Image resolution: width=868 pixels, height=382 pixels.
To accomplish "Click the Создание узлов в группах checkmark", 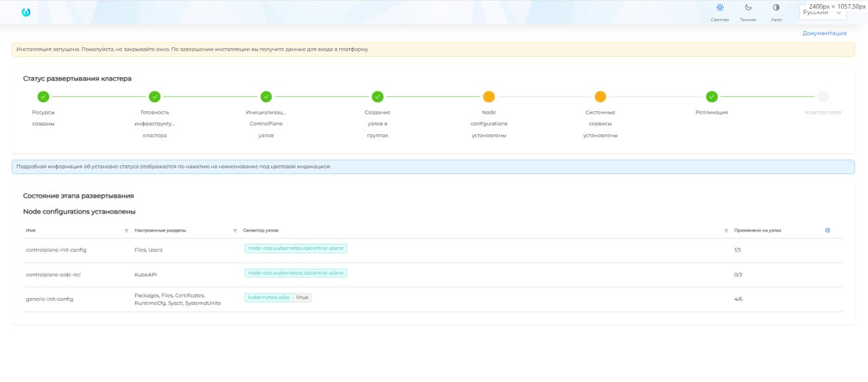I will pyautogui.click(x=378, y=97).
